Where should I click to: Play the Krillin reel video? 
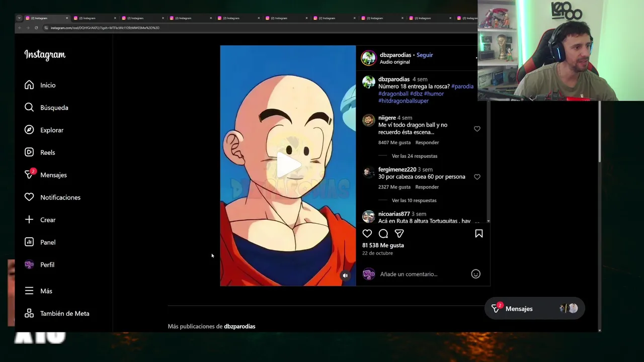pyautogui.click(x=288, y=165)
